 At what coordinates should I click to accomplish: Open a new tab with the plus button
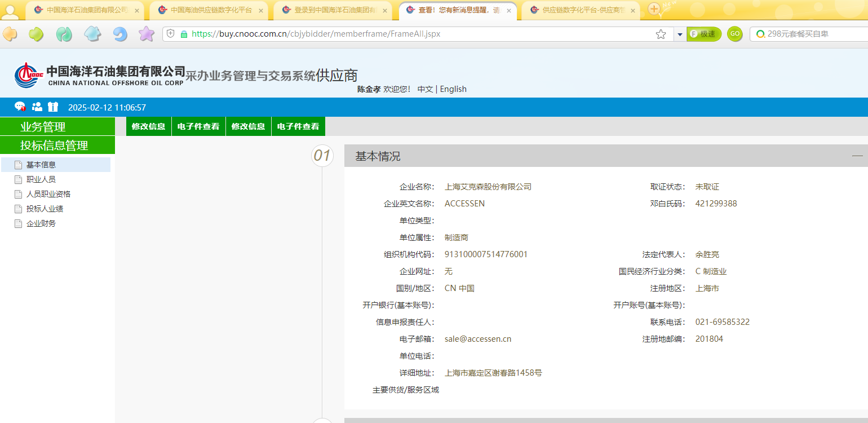point(653,8)
